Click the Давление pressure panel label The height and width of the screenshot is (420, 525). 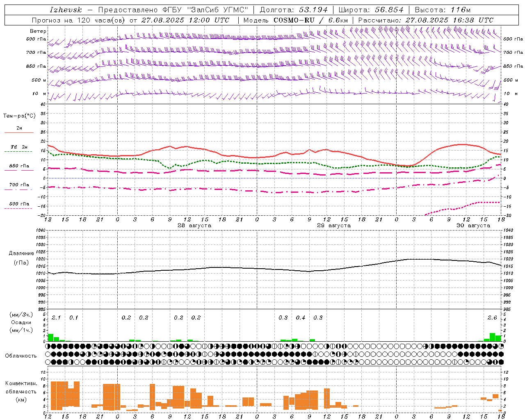21,253
